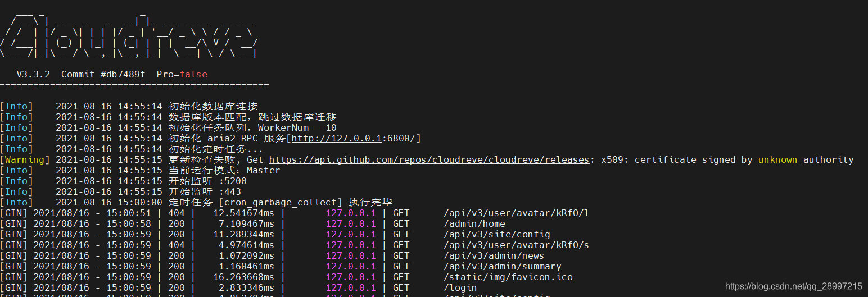Open the api.github.com cloudreve releases link
Image resolution: width=868 pixels, height=297 pixels.
pos(429,160)
